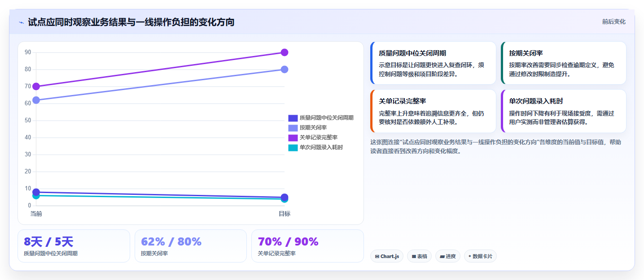644x280 pixels.
Task: Open the 单次问题录入耗时 info card
Action: pos(563,111)
